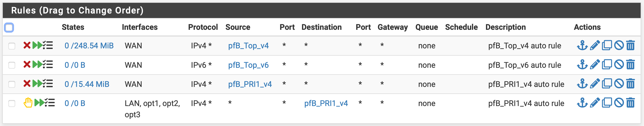Delete the LAN, opt1 pfB_PRI1_v4 rule
This screenshot has height=126, width=644.
click(631, 103)
